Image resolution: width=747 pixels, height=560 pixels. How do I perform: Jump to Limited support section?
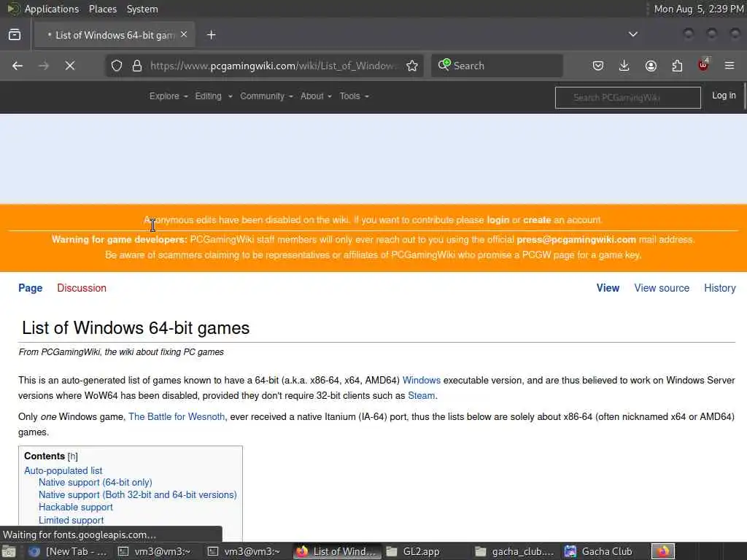tap(71, 521)
